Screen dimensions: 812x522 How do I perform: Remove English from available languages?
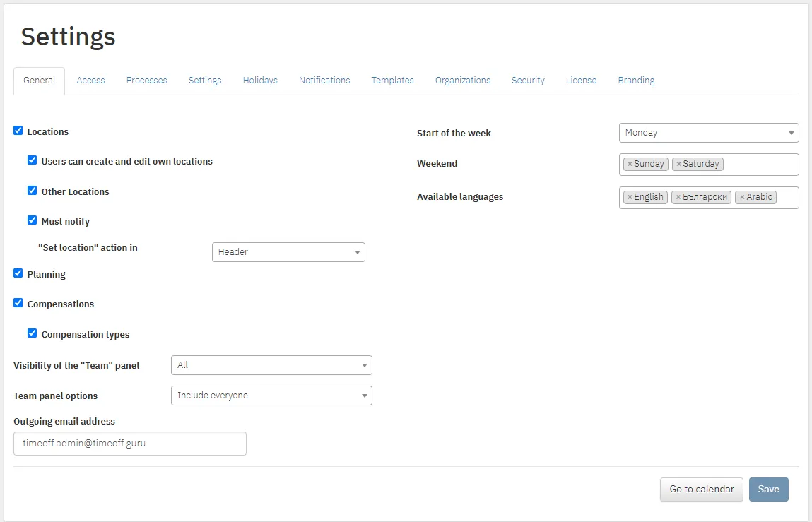click(x=630, y=197)
